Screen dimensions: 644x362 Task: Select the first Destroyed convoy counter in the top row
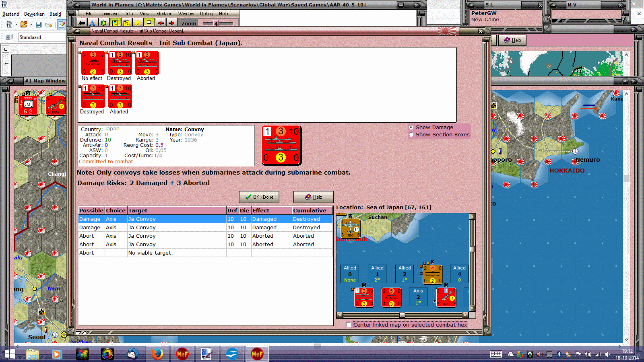(x=120, y=63)
